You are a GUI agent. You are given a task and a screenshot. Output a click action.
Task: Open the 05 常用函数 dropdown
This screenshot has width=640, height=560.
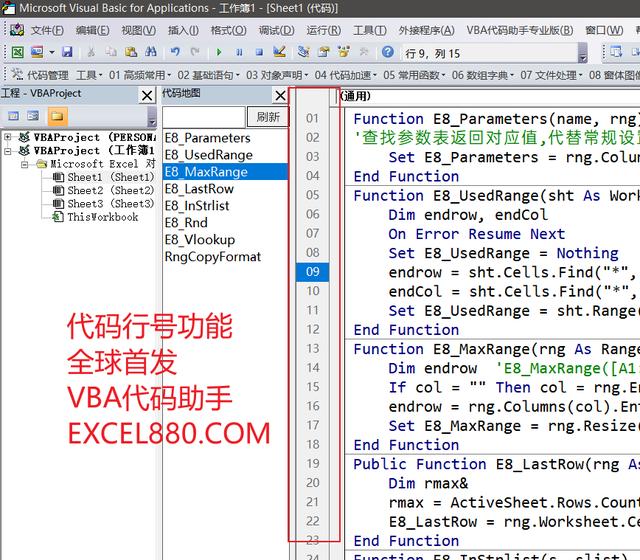[x=414, y=75]
